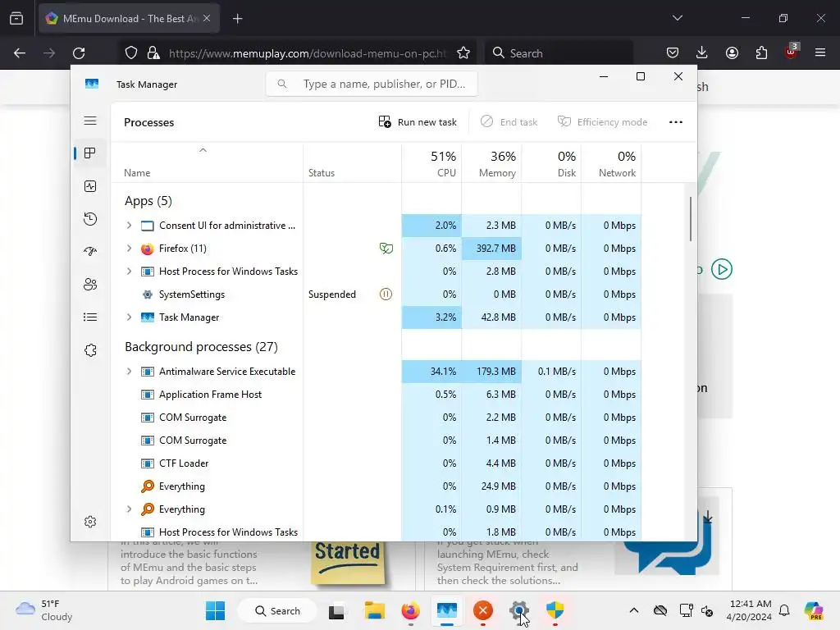Open the Users page in sidebar

[90, 285]
